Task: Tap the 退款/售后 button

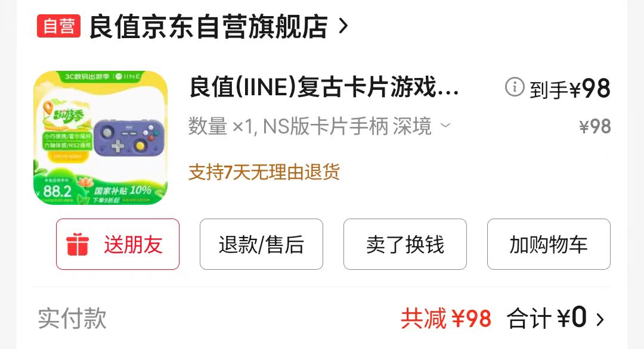Action: pyautogui.click(x=261, y=244)
